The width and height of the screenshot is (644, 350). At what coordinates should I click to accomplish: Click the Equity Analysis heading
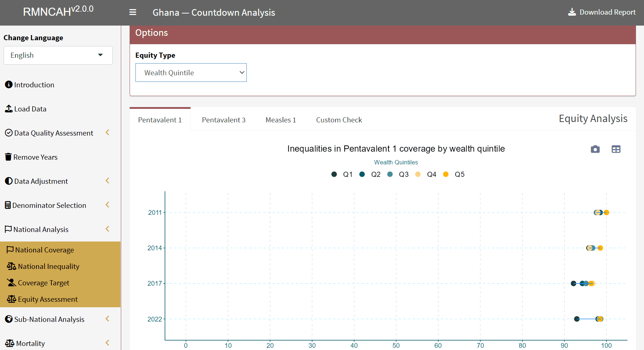pos(593,119)
